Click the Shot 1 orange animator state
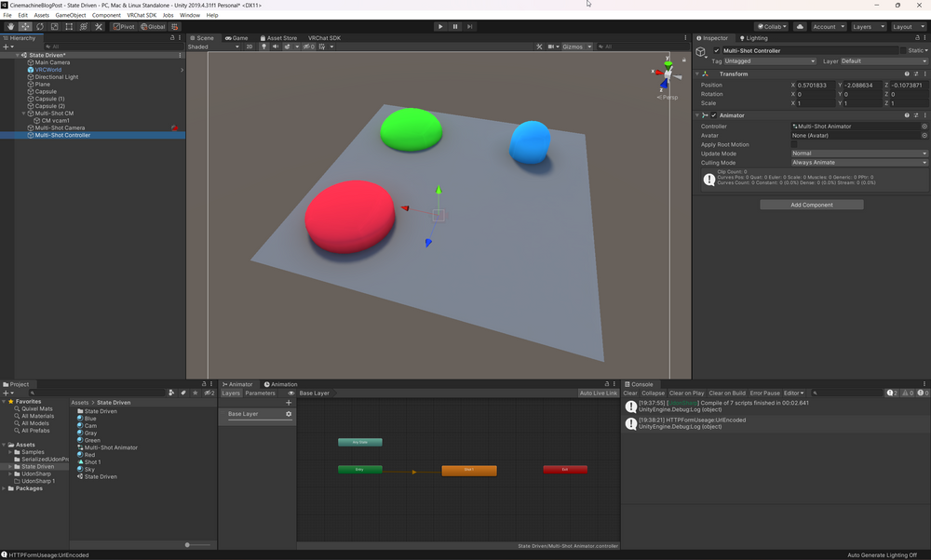Image resolution: width=931 pixels, height=560 pixels. pos(469,470)
